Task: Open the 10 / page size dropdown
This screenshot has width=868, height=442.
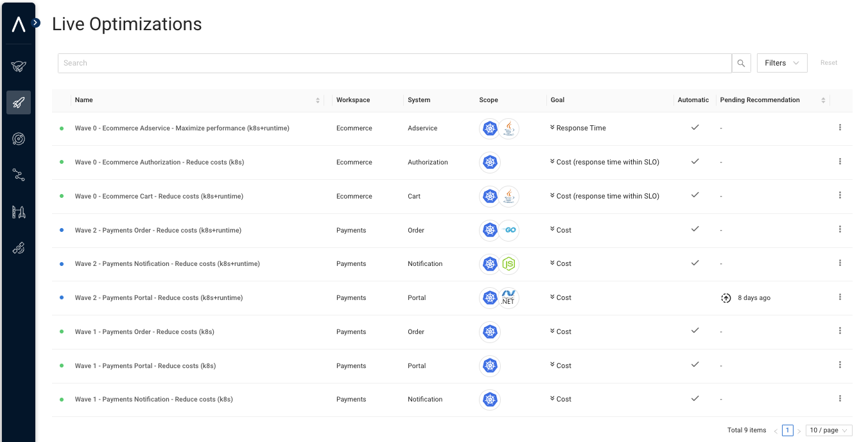Action: click(828, 430)
